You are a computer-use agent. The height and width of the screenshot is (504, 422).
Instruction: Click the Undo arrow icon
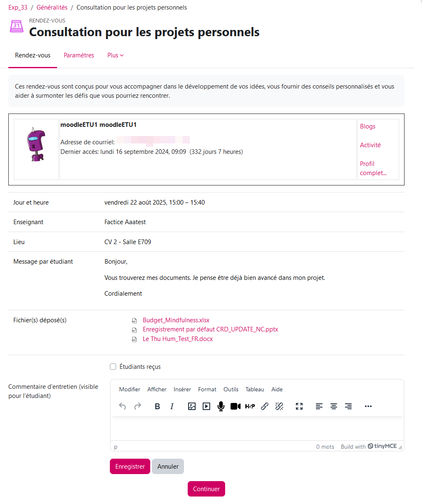pos(122,406)
